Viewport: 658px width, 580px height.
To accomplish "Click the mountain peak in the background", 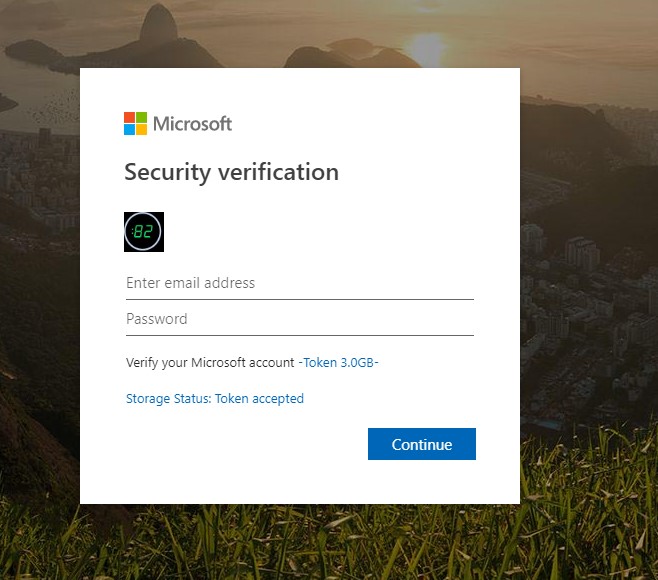I will click(x=160, y=18).
